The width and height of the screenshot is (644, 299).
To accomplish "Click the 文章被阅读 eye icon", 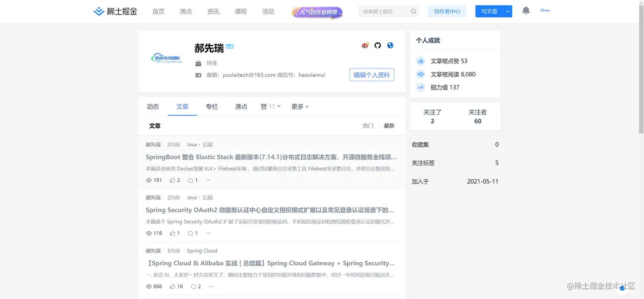I will [420, 74].
